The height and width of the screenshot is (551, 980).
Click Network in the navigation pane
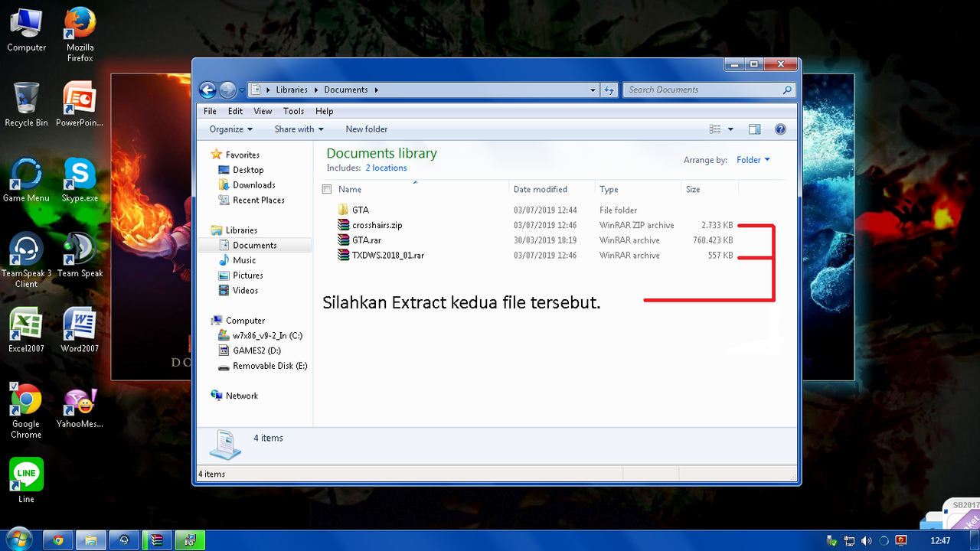coord(242,396)
